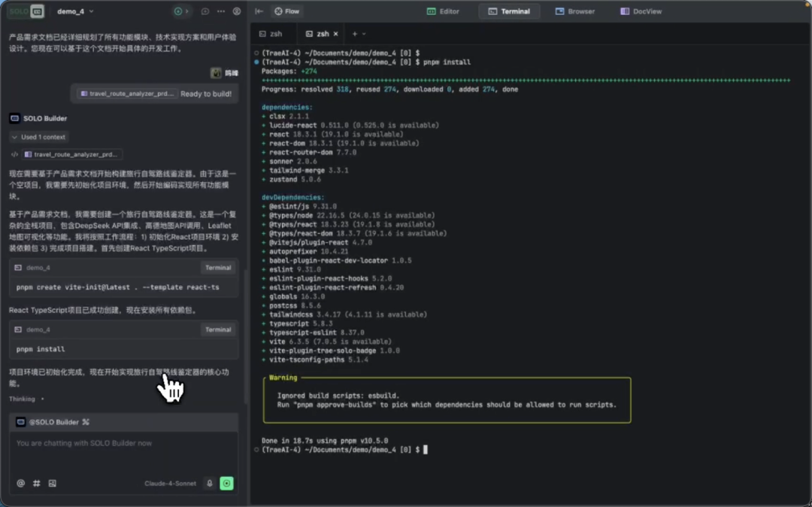This screenshot has height=507, width=812.
Task: Click the chat panel vertical scrollbar
Action: (245, 336)
